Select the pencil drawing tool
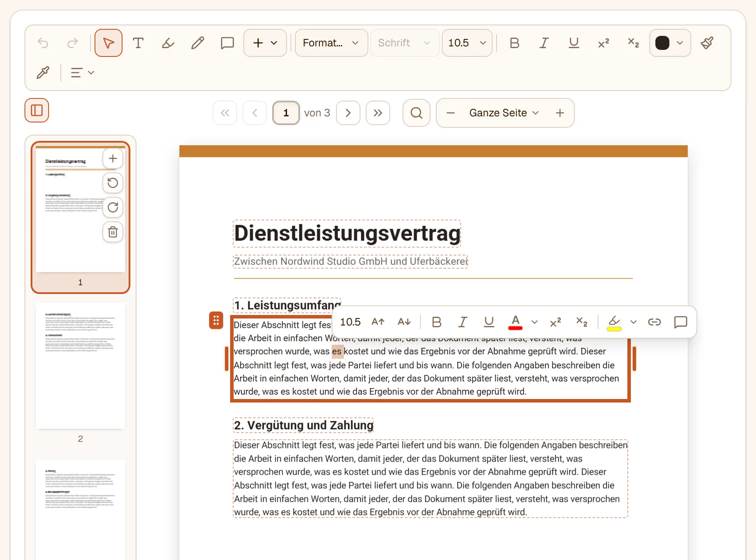The height and width of the screenshot is (560, 756). click(x=198, y=43)
